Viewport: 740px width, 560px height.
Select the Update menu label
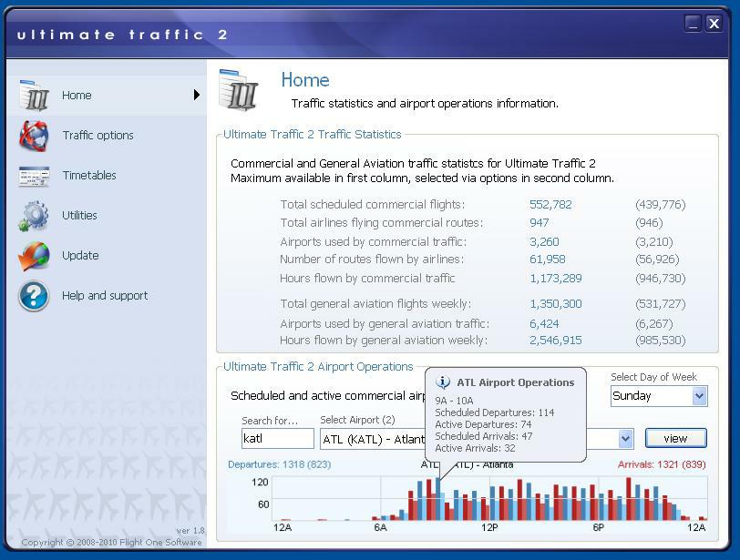(80, 256)
